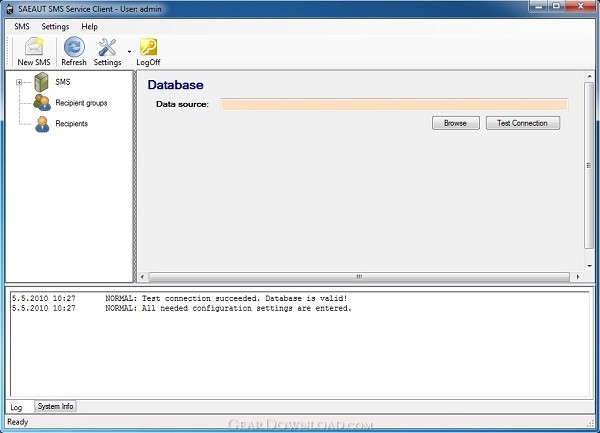
Task: Click the status bar resize grip
Action: click(590, 423)
